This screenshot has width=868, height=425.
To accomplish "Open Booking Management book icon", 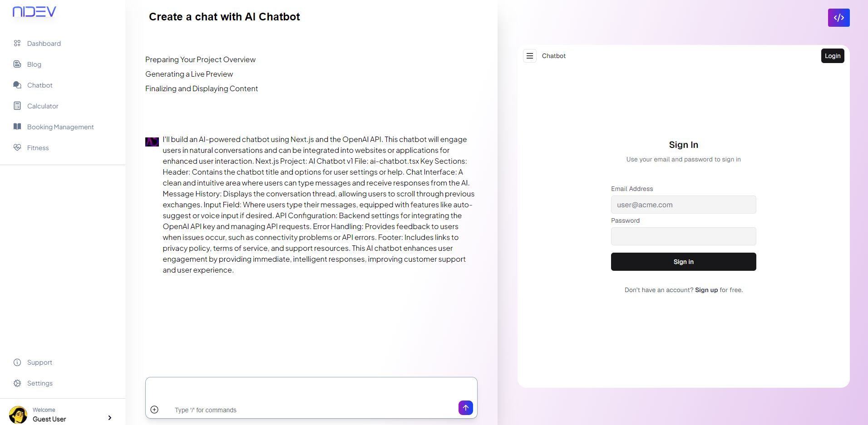I will coord(17,127).
